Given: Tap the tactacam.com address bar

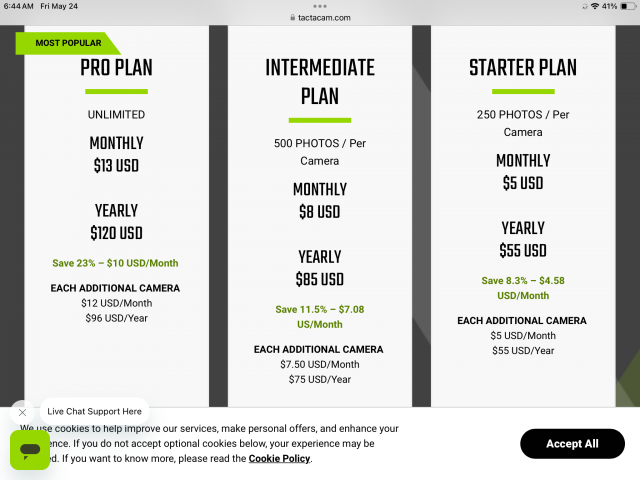Looking at the screenshot, I should point(323,17).
